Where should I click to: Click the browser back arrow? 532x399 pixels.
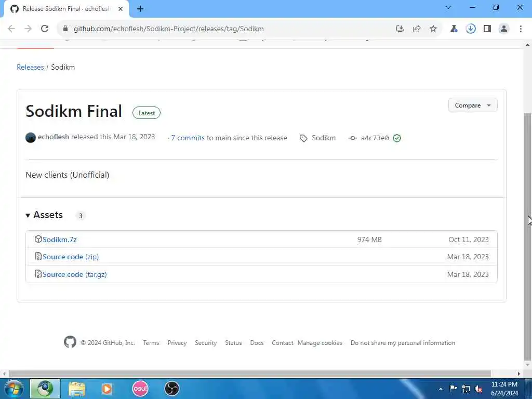click(x=11, y=29)
